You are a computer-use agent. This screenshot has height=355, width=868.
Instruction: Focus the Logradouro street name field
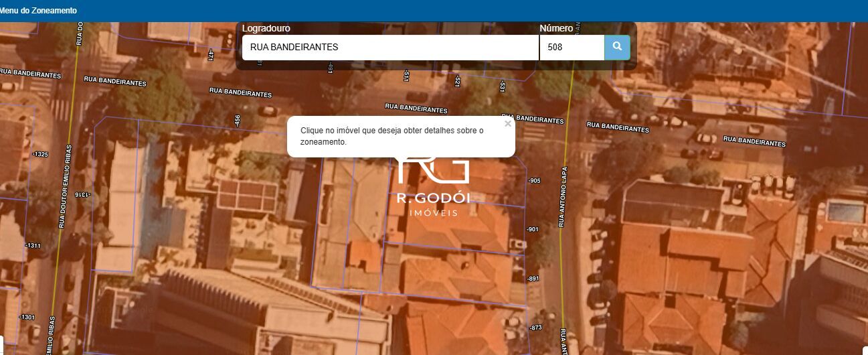pos(390,48)
